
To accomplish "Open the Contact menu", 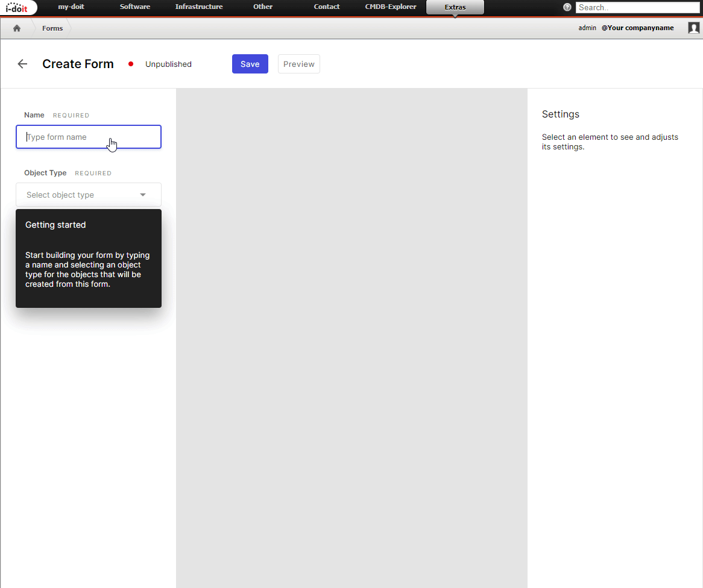I will tap(326, 7).
